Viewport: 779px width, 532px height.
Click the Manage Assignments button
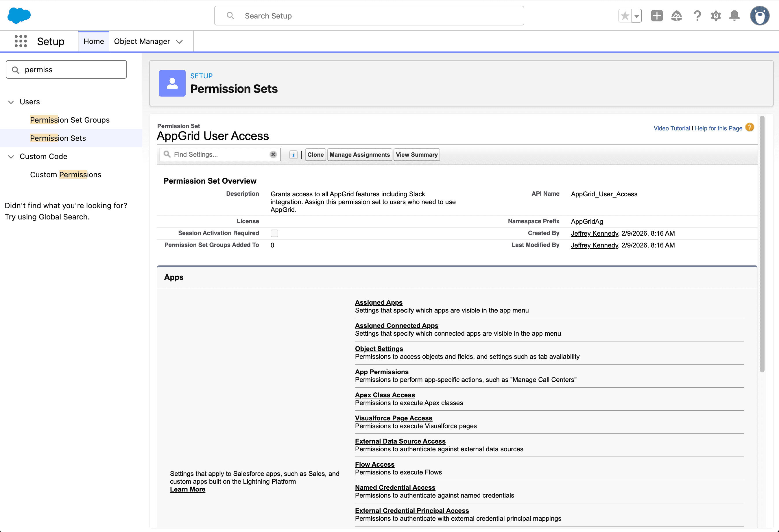click(359, 155)
